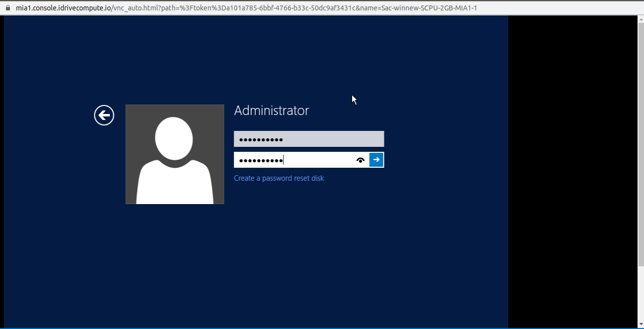This screenshot has width=644, height=329.
Task: Submit the password with the blue arrow button
Action: coord(376,160)
